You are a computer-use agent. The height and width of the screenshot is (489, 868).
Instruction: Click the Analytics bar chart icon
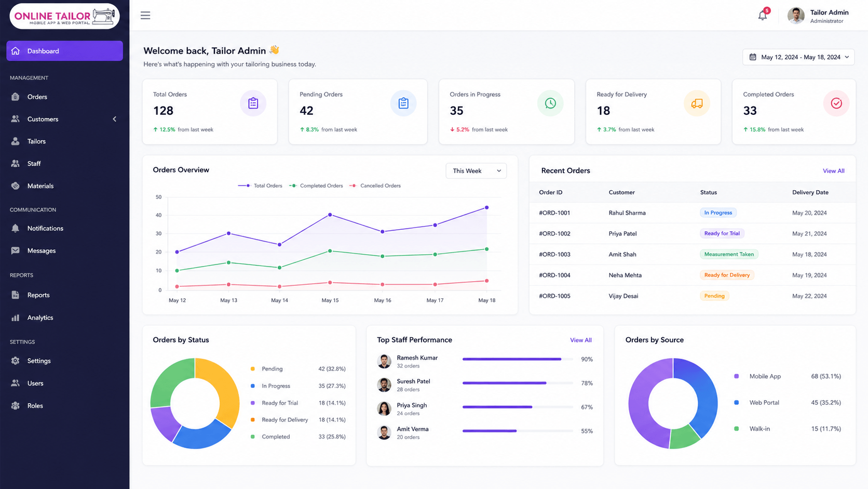(16, 318)
